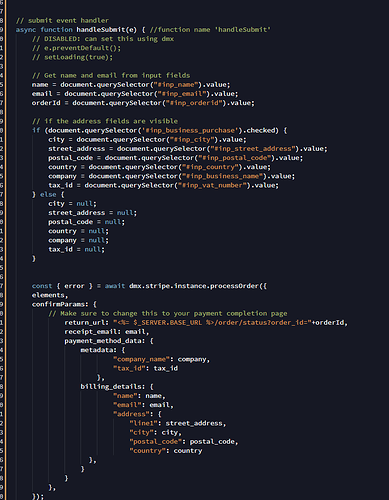Click the 'billing_details:' key
This screenshot has width=389, height=500.
click(113, 387)
